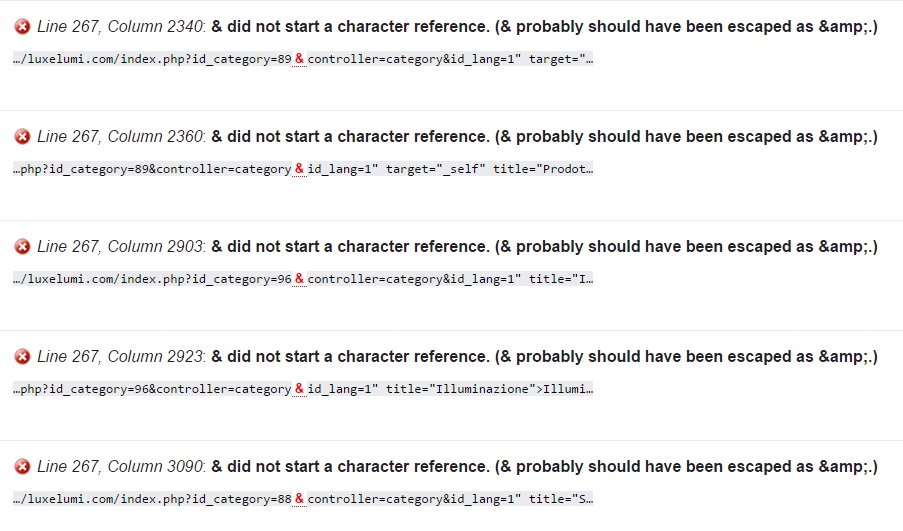Click the highlighted red ampersand after id_category=88
Screen dimensions: 903x531
(x=299, y=499)
